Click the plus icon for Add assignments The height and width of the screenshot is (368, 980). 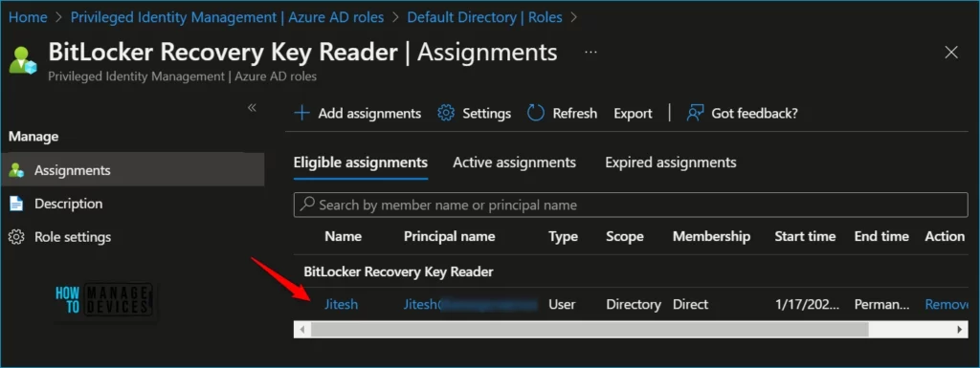pos(301,113)
